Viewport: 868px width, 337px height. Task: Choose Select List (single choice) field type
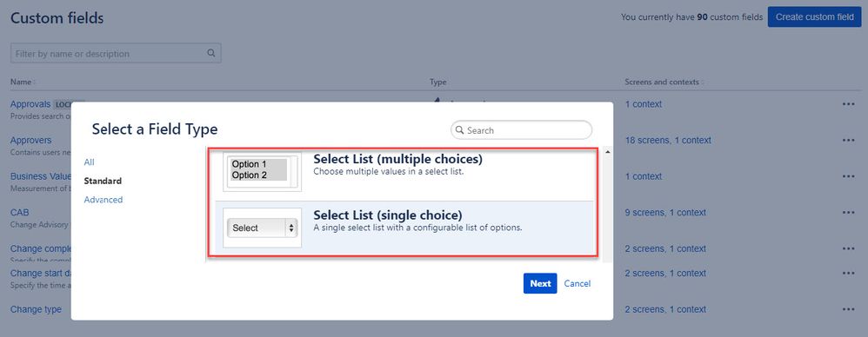click(x=404, y=228)
